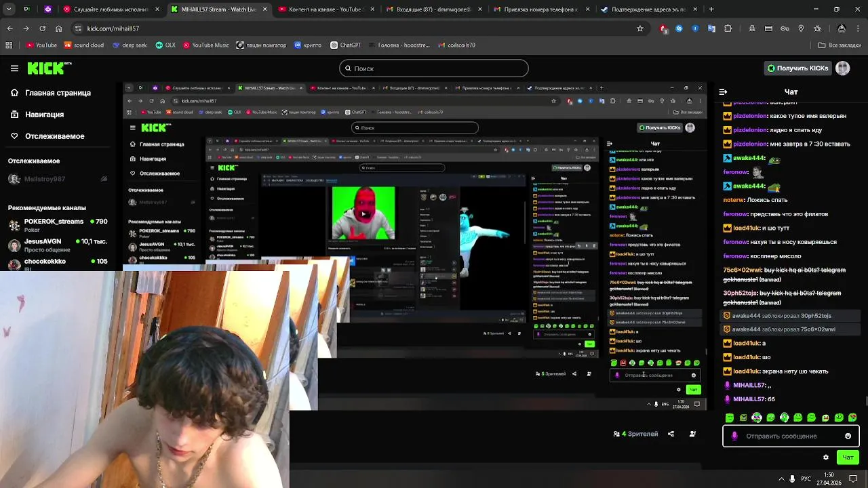Open browser three-dot menu
This screenshot has height=488, width=868.
859,28
